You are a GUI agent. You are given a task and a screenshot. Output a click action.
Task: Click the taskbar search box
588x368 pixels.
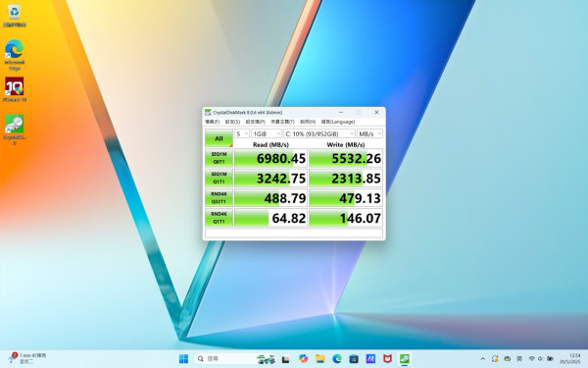coord(236,358)
